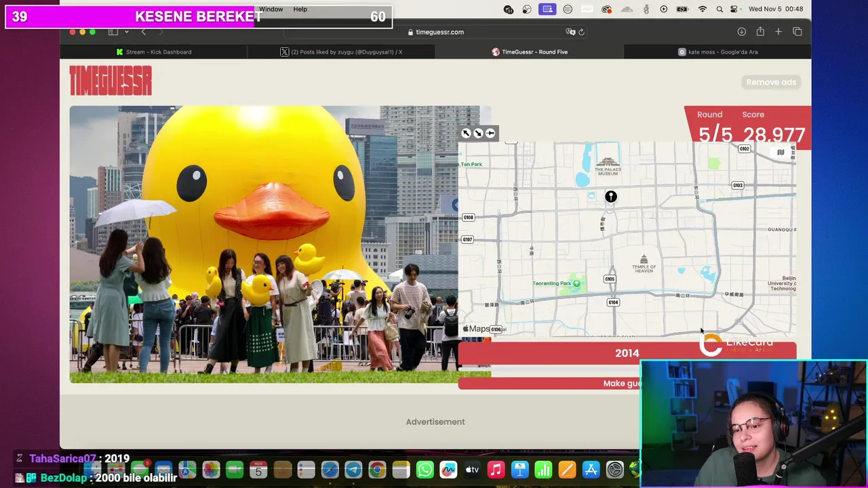Click the battery status icon

[683, 9]
